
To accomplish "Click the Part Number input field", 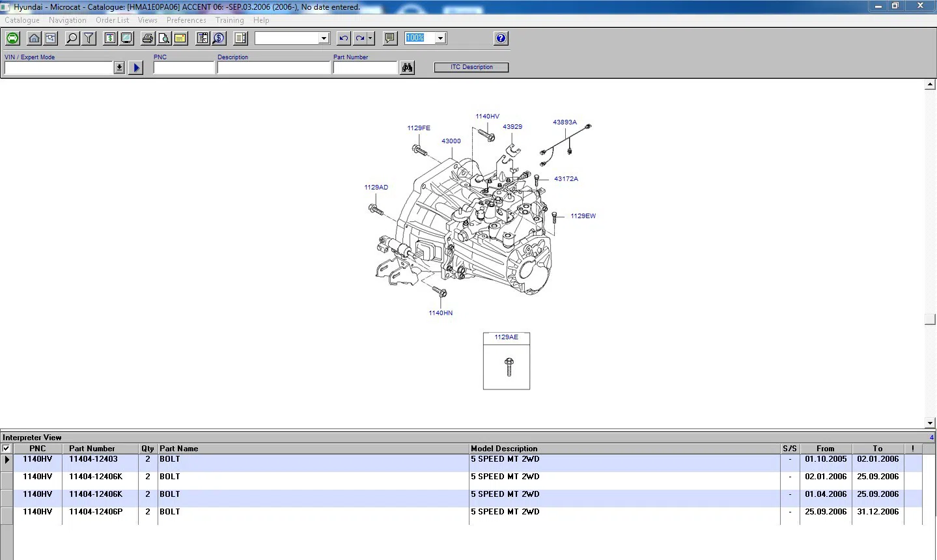I will point(365,68).
